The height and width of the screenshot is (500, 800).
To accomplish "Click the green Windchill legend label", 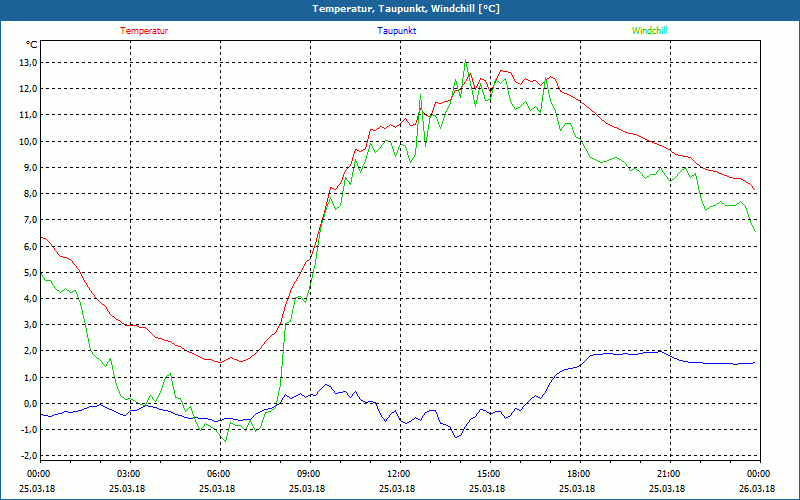I will pos(649,31).
